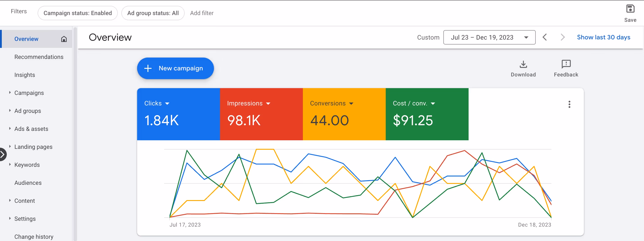644x241 pixels.
Task: Open Ads & assets in the sidebar
Action: 31,129
